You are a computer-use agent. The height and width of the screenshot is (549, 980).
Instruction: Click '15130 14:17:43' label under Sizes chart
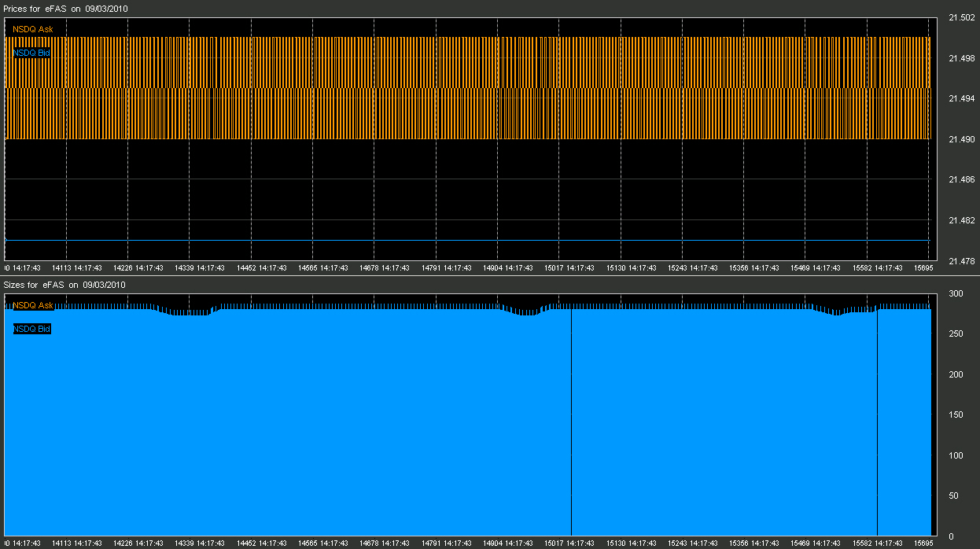pos(632,543)
